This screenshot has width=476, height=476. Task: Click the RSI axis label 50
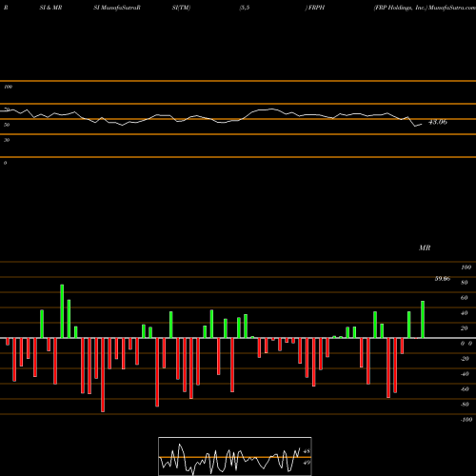7,125
